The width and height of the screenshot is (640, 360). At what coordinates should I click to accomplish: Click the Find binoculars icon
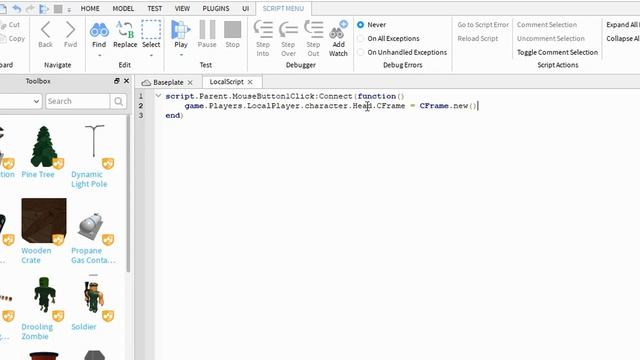(99, 30)
